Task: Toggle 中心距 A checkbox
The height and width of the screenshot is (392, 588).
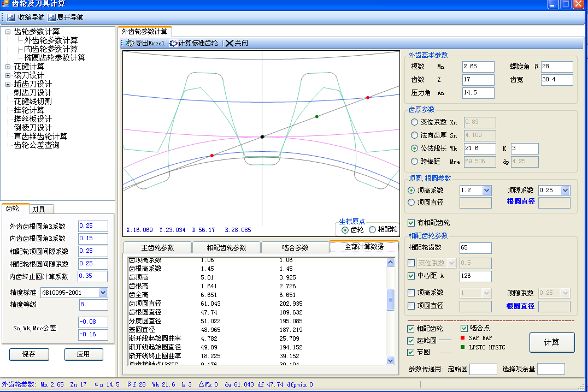Action: click(411, 276)
